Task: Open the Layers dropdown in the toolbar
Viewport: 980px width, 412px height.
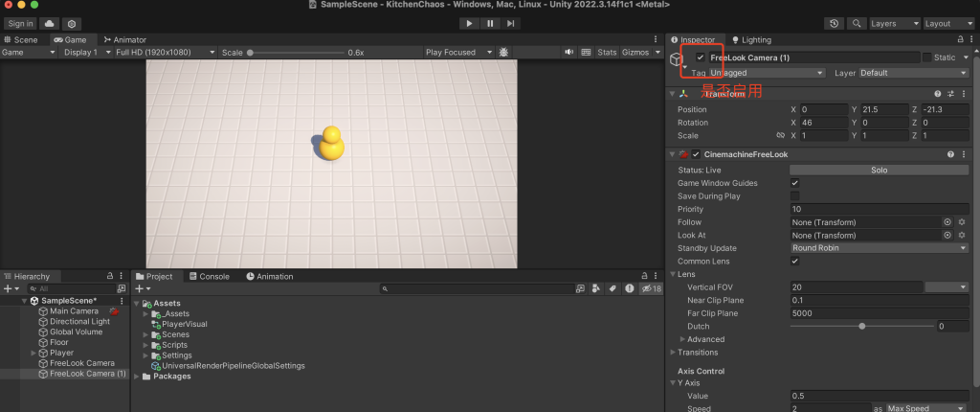Action: pyautogui.click(x=895, y=23)
